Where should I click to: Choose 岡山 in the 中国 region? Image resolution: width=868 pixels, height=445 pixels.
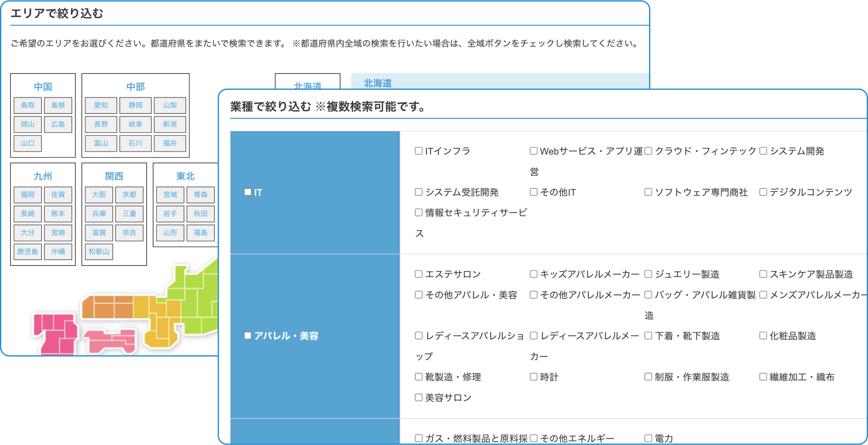click(28, 124)
